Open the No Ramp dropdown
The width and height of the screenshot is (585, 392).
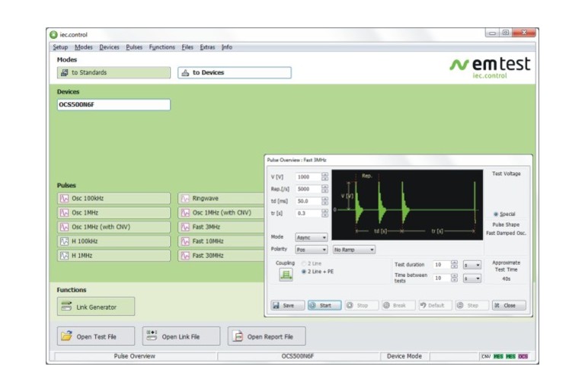coord(354,250)
